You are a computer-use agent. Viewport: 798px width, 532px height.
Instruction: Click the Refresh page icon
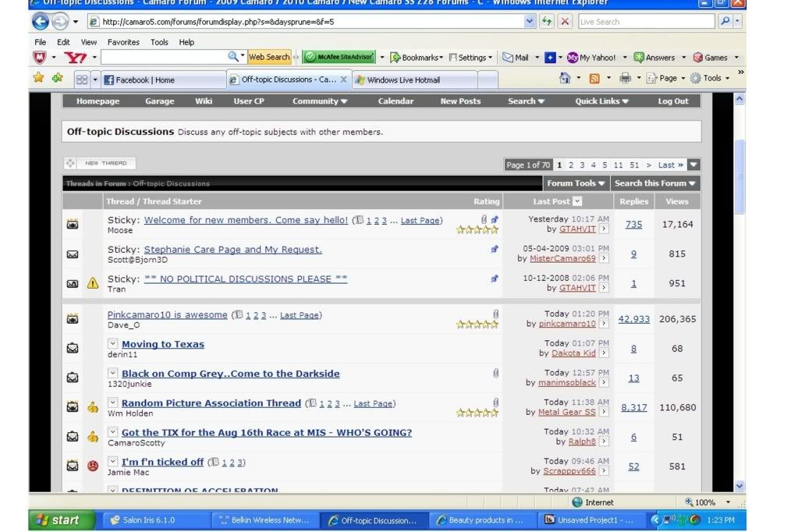click(547, 22)
